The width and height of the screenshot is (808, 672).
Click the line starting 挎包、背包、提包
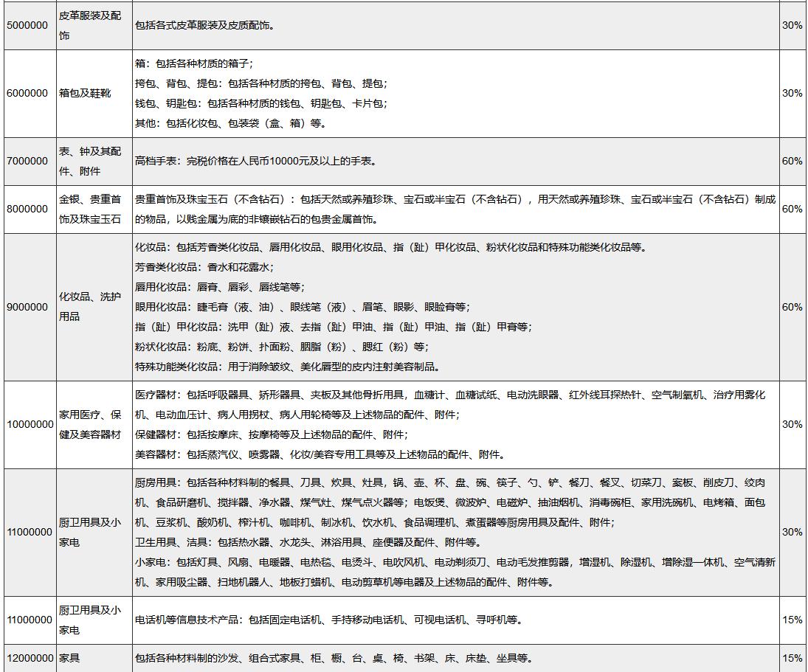(x=261, y=83)
